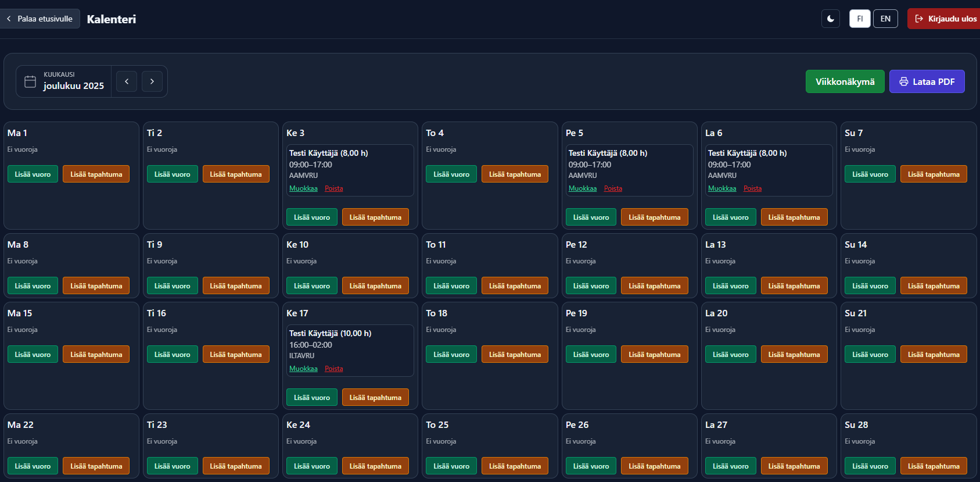Switch language to EN

[885, 19]
